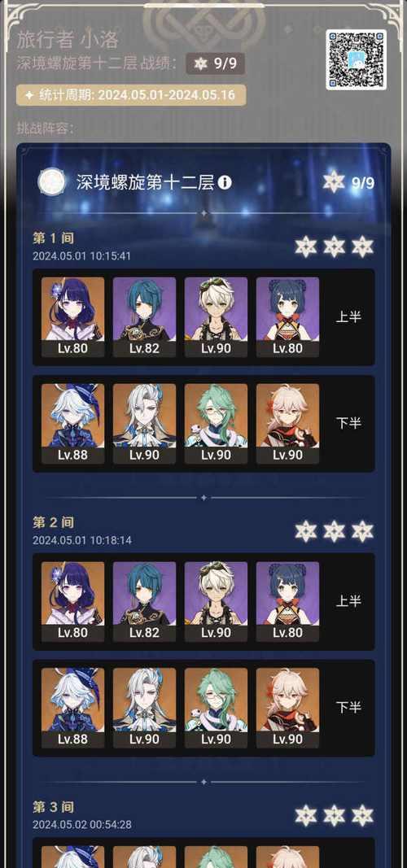Tap middle star of chamber 第 3 间
407x868 pixels.
(334, 816)
